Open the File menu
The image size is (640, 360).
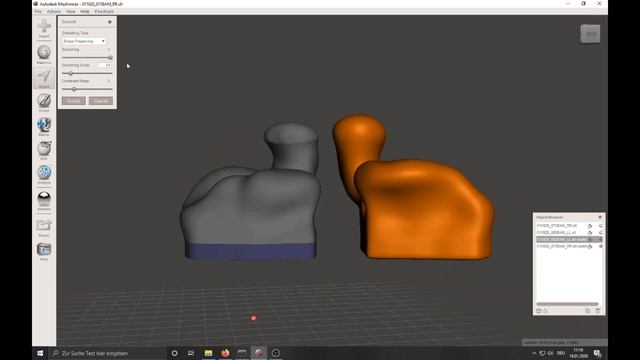[x=38, y=11]
